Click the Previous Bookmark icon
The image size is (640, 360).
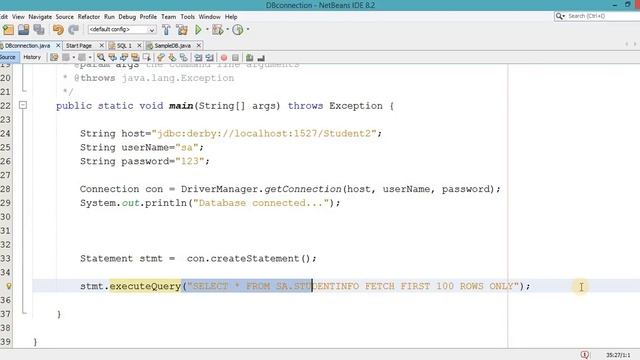(x=160, y=58)
